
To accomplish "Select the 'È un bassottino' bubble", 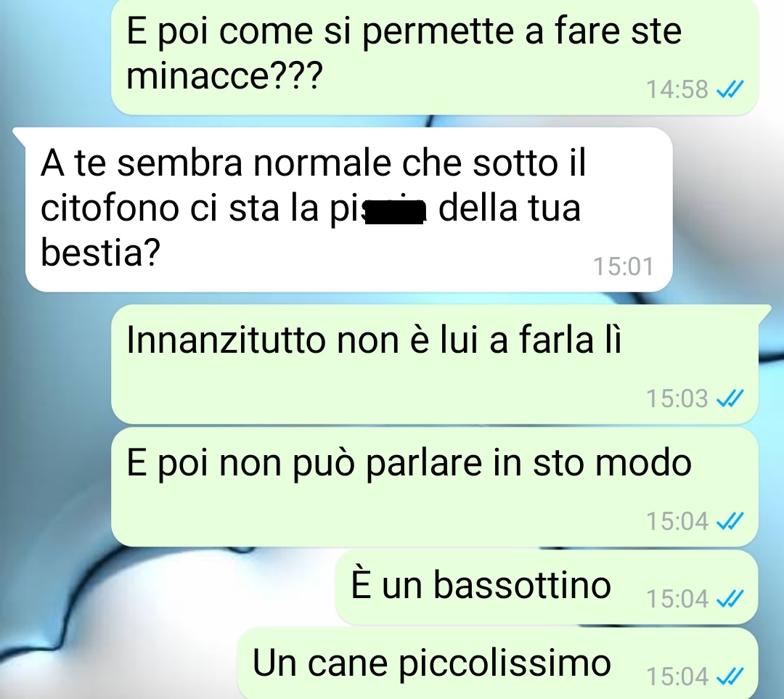I will 547,587.
